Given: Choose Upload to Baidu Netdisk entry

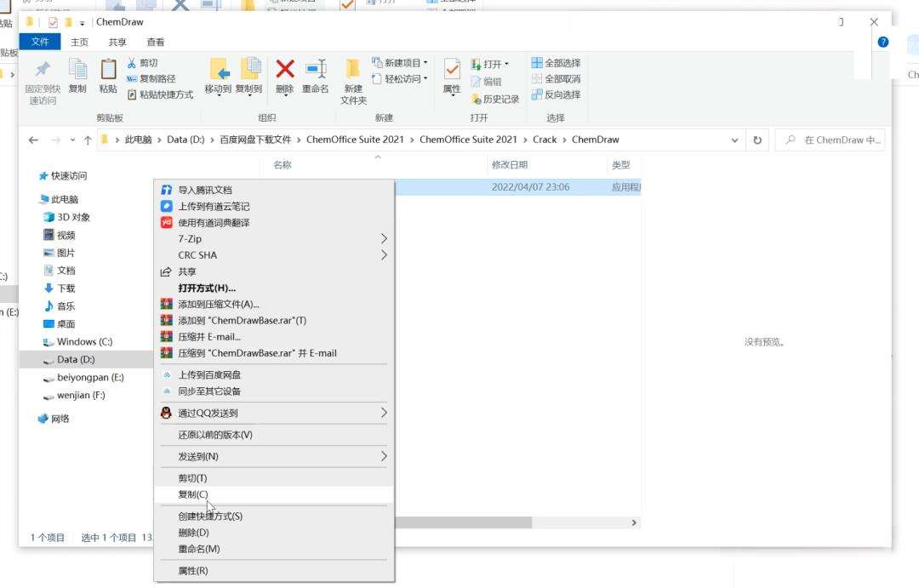Looking at the screenshot, I should pyautogui.click(x=273, y=374).
